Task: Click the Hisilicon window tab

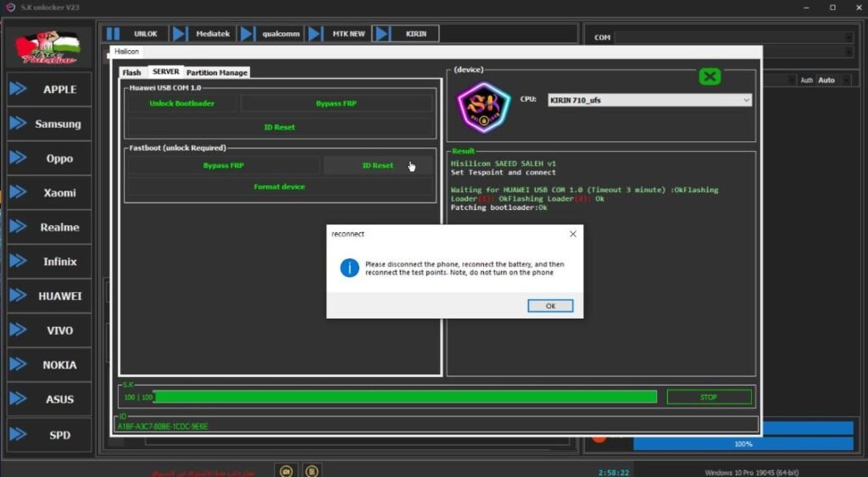Action: click(126, 52)
